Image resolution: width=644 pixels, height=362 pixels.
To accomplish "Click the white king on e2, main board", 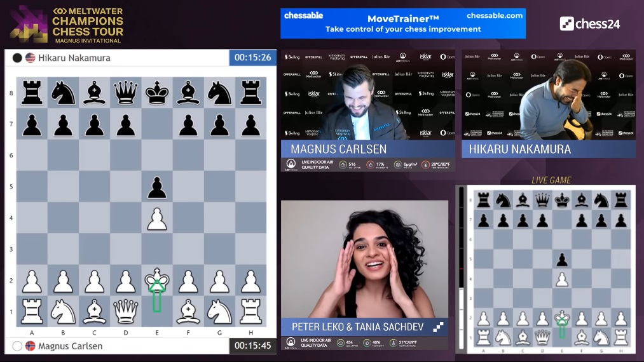I will pos(157,281).
